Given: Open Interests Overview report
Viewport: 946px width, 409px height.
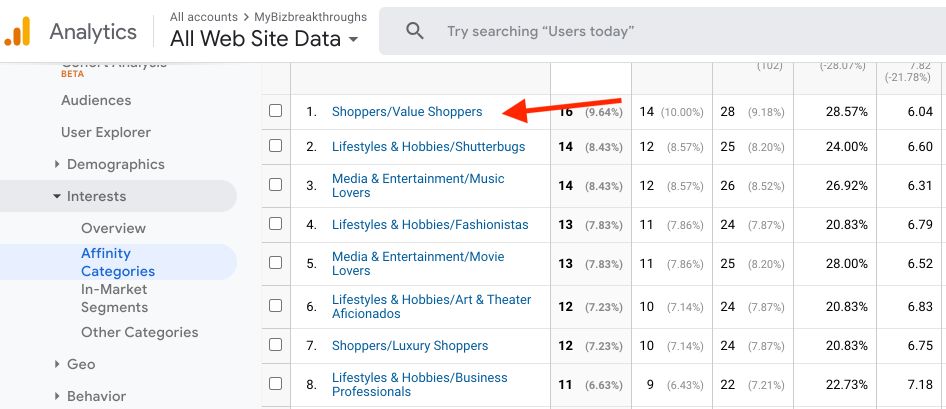Looking at the screenshot, I should (113, 228).
